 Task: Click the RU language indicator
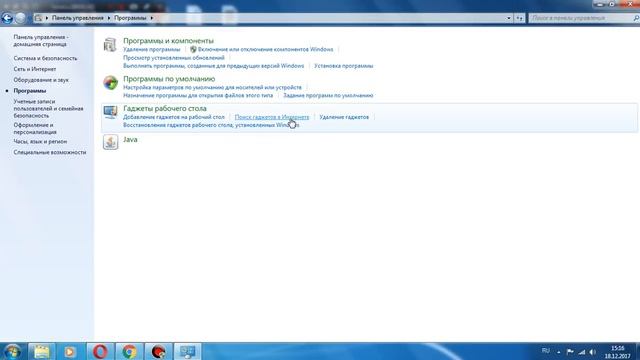(545, 351)
